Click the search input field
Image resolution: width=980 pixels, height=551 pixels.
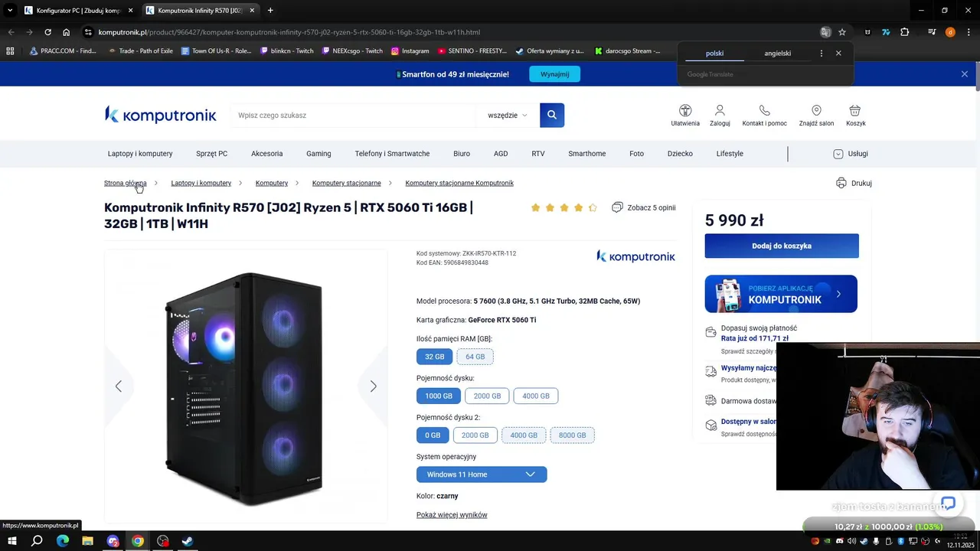pyautogui.click(x=352, y=115)
